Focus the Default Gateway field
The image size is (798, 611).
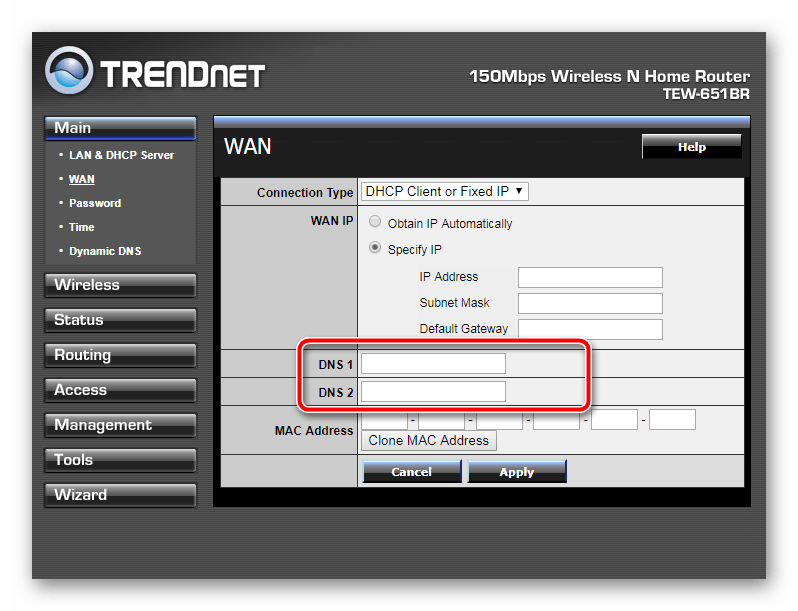(590, 329)
